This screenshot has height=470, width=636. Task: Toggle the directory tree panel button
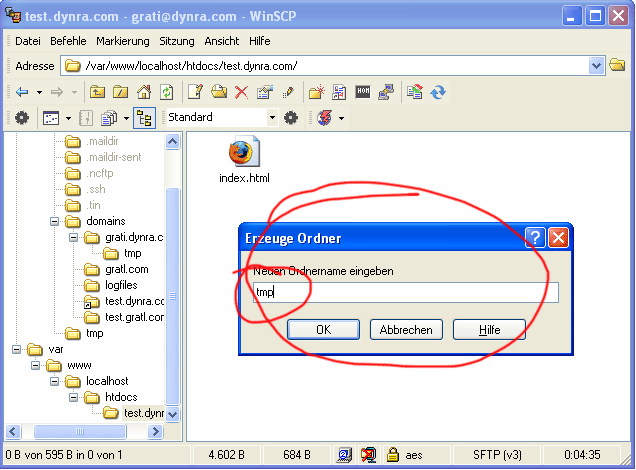point(143,118)
